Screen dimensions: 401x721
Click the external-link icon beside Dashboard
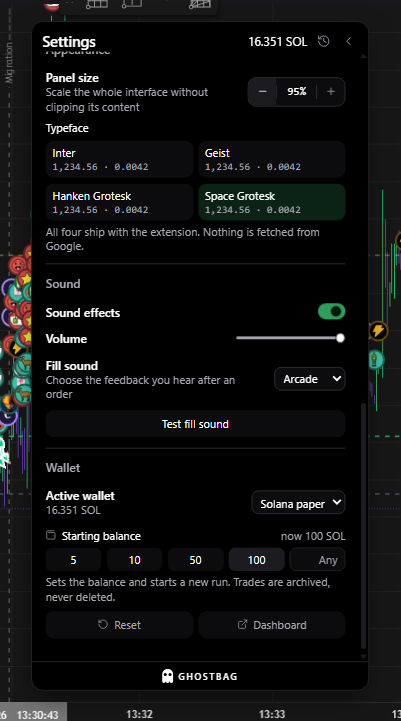242,624
